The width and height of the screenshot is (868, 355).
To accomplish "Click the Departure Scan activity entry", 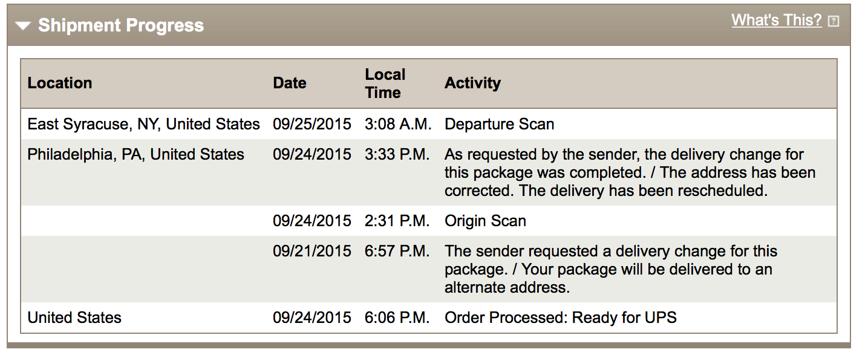I will pos(499,125).
